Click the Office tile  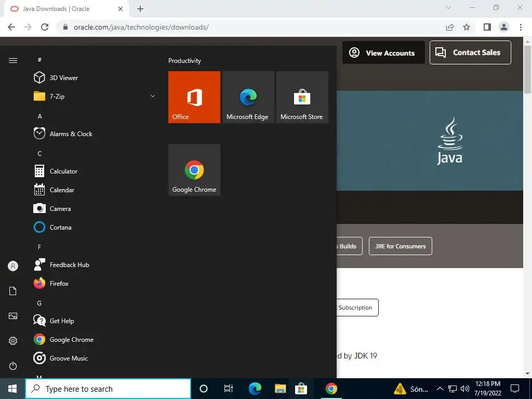pyautogui.click(x=194, y=97)
